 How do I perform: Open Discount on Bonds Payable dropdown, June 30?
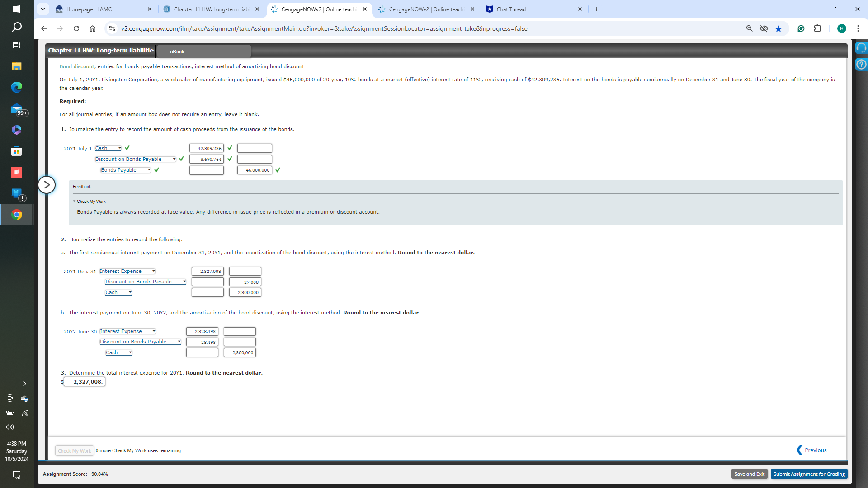(140, 342)
